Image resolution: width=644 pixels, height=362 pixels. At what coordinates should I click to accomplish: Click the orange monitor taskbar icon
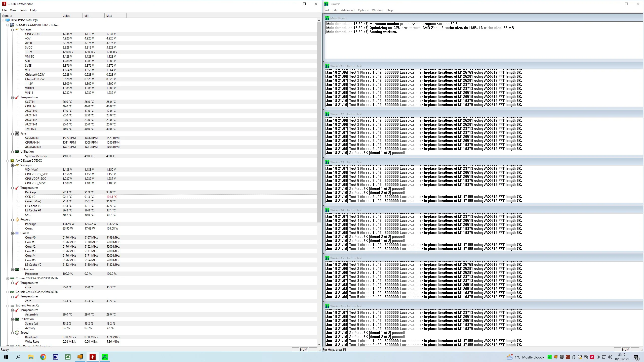coord(80,357)
